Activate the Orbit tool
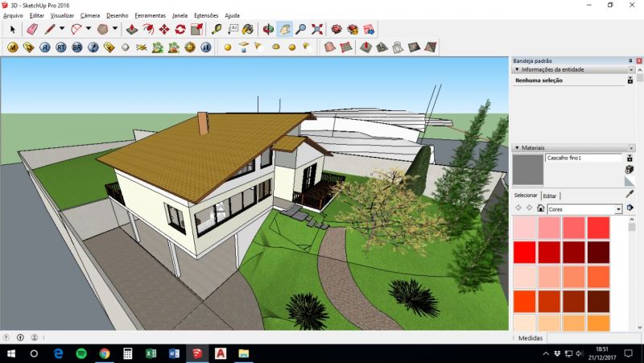 [x=268, y=29]
